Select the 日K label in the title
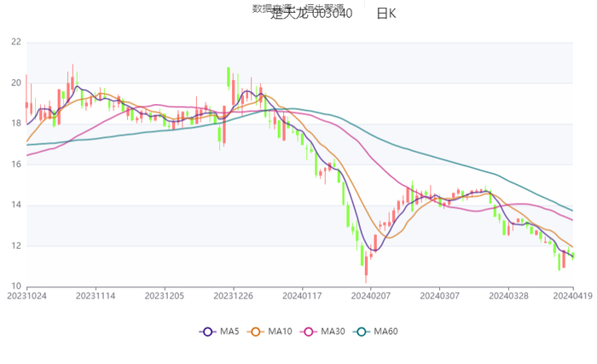 386,14
